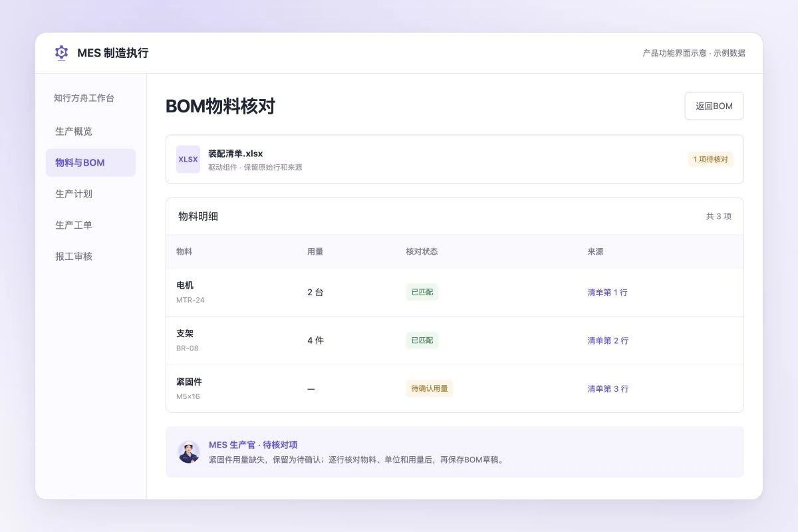Click the XLSX file type icon
798x532 pixels.
[x=188, y=160]
